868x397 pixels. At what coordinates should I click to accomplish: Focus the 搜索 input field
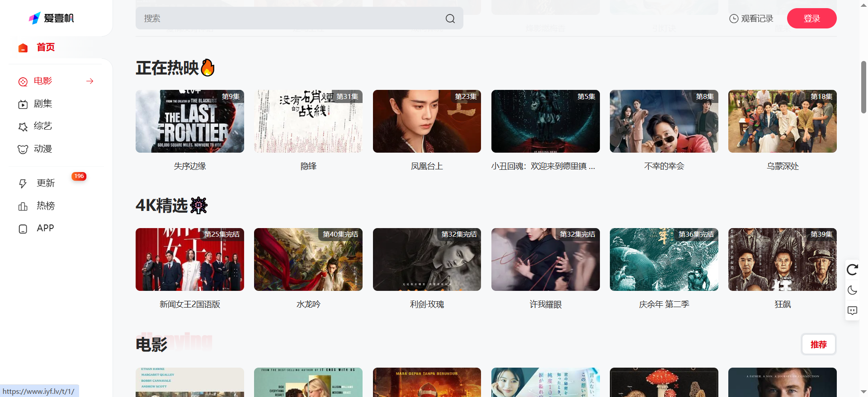tap(289, 19)
